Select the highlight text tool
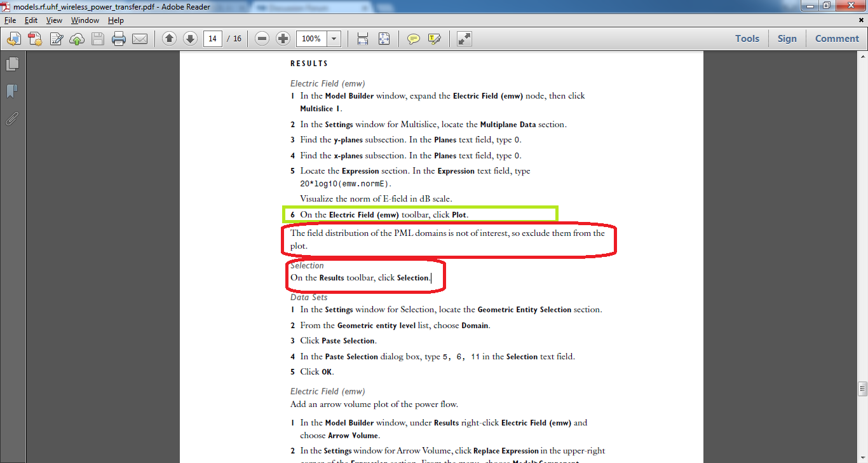868x463 pixels. [x=435, y=39]
